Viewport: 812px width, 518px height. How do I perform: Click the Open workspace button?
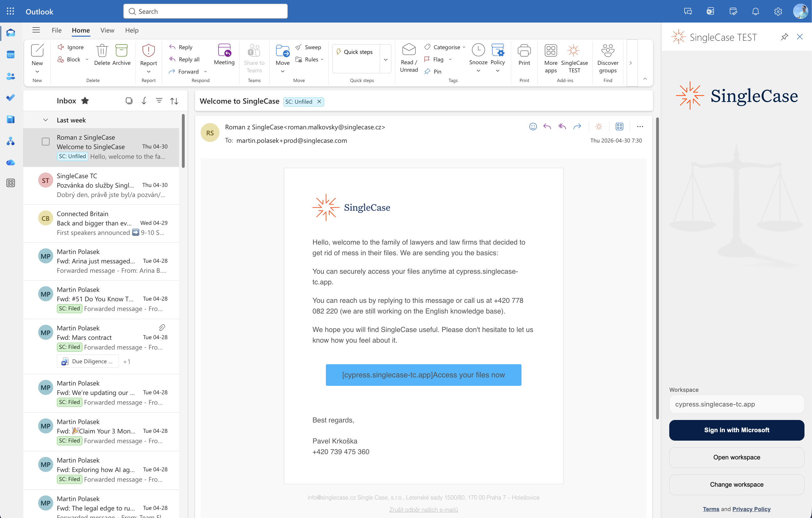click(x=737, y=457)
